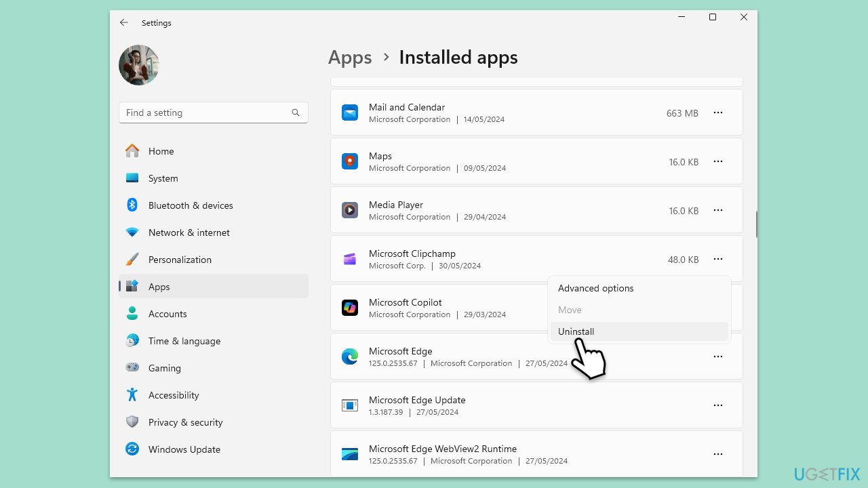
Task: Open Network & internet settings
Action: [x=214, y=232]
